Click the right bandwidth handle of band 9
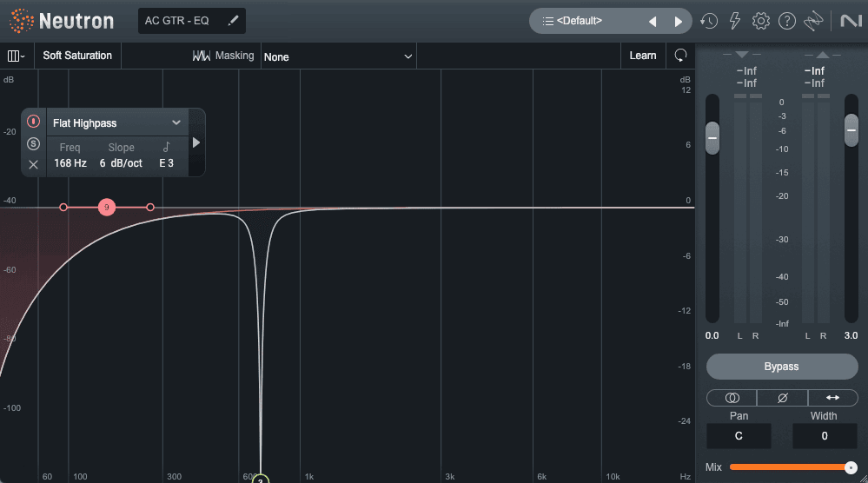Image resolution: width=868 pixels, height=483 pixels. [150, 208]
